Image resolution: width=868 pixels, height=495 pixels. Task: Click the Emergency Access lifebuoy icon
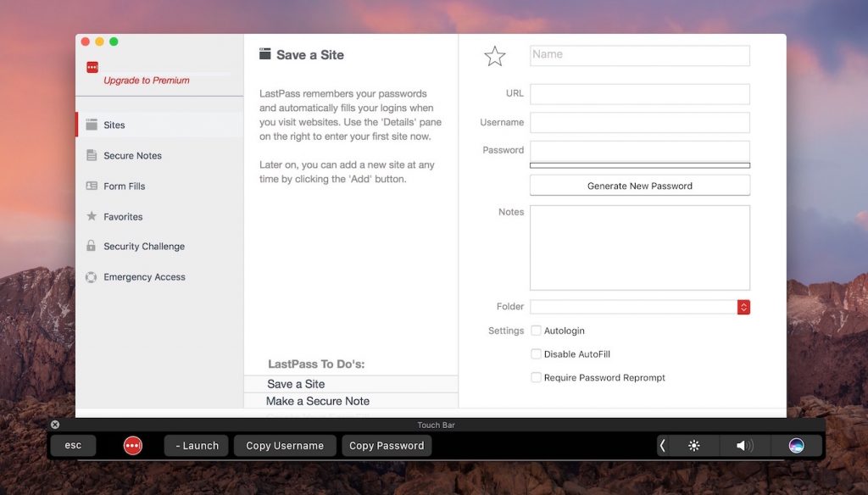(x=92, y=277)
